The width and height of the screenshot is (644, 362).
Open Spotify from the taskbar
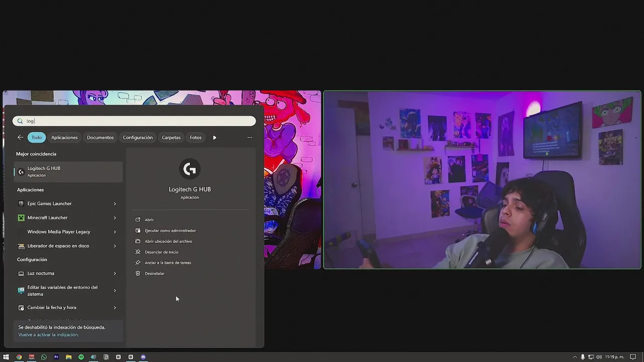tap(81, 357)
